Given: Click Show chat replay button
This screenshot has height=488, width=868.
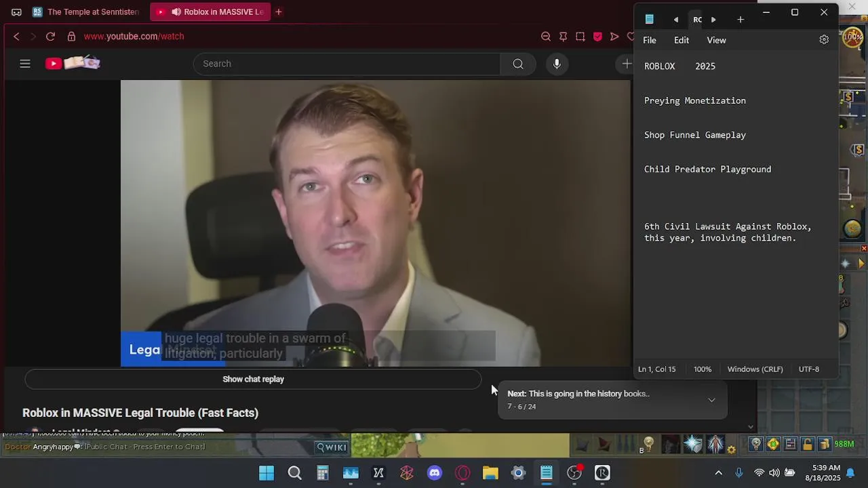Looking at the screenshot, I should 253,379.
